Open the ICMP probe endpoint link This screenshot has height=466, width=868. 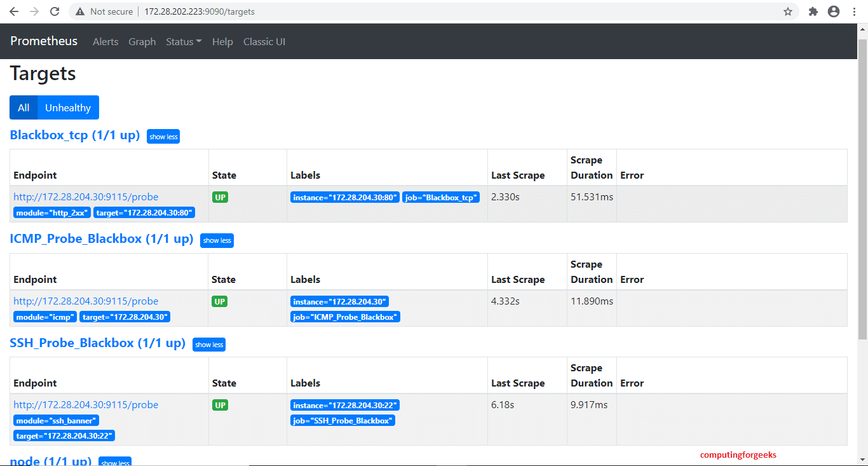(86, 301)
